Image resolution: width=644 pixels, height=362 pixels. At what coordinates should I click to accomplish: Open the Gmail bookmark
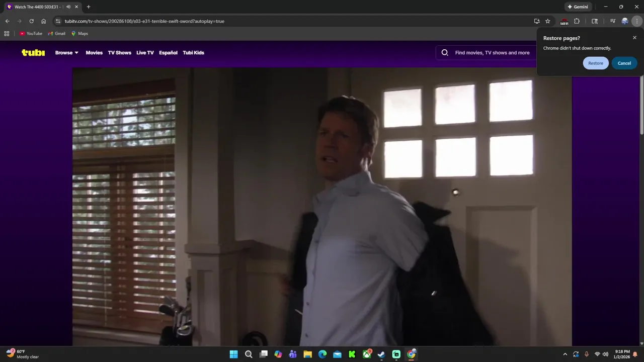click(57, 34)
